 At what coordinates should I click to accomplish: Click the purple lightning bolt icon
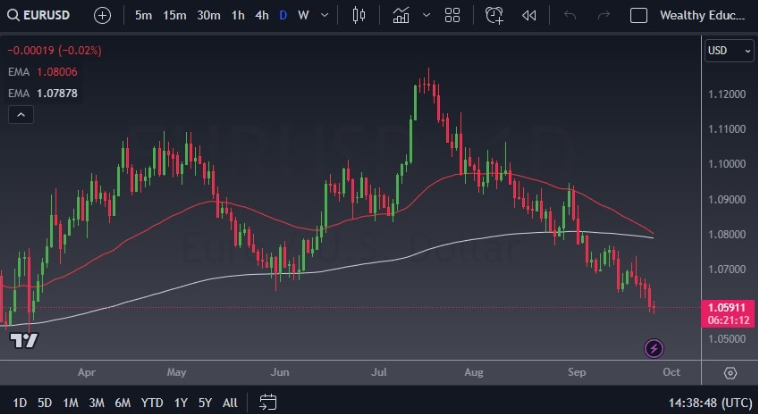654,348
